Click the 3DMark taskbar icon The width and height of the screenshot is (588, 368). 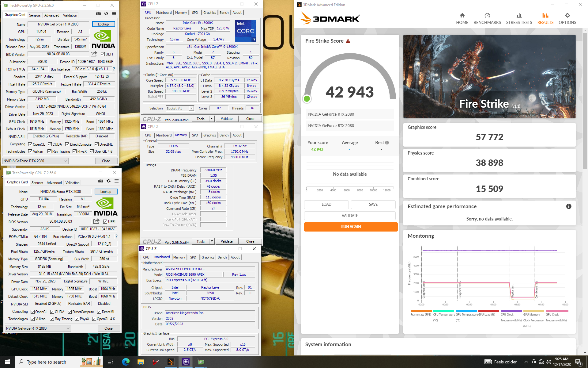pyautogui.click(x=171, y=362)
